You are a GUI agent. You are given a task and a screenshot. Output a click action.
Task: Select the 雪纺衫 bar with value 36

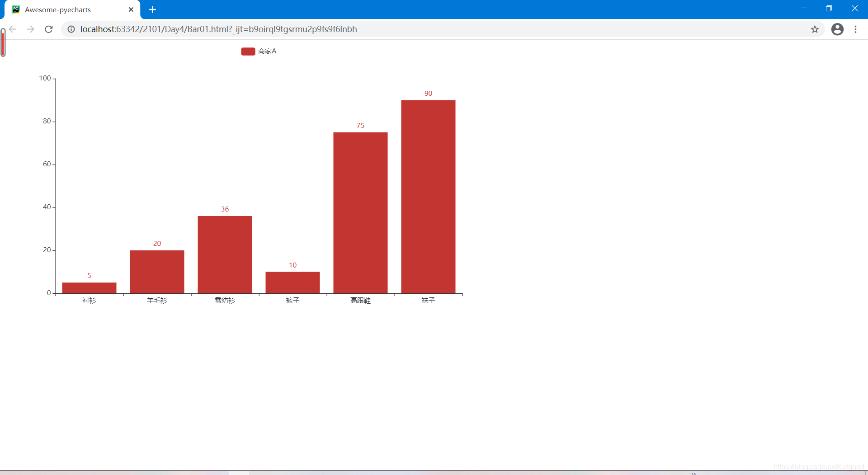225,254
